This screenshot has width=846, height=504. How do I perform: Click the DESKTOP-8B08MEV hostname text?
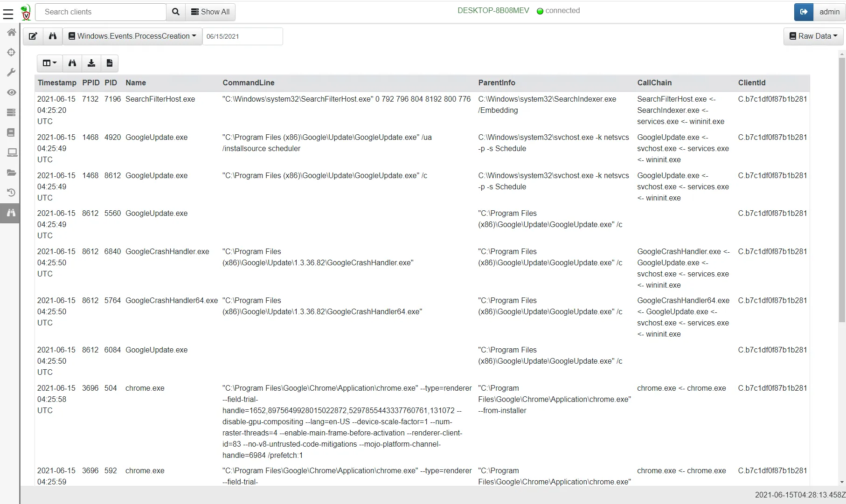(x=493, y=11)
